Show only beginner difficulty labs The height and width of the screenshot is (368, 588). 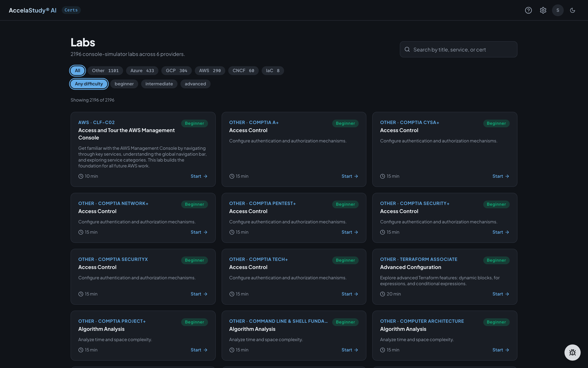pyautogui.click(x=124, y=84)
